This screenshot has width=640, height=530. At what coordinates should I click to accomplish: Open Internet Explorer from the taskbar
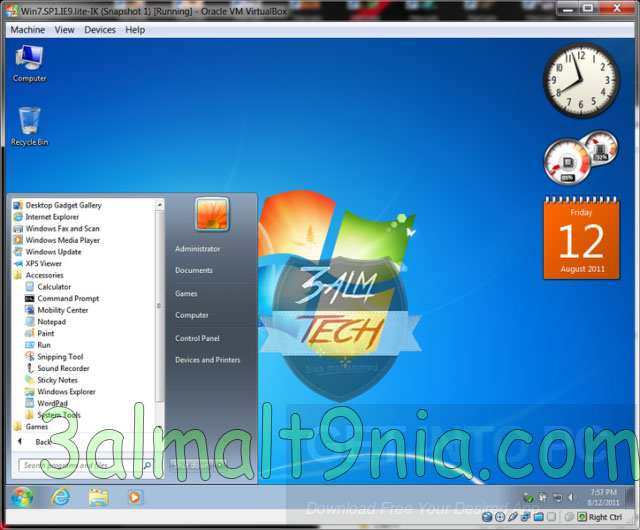[60, 497]
